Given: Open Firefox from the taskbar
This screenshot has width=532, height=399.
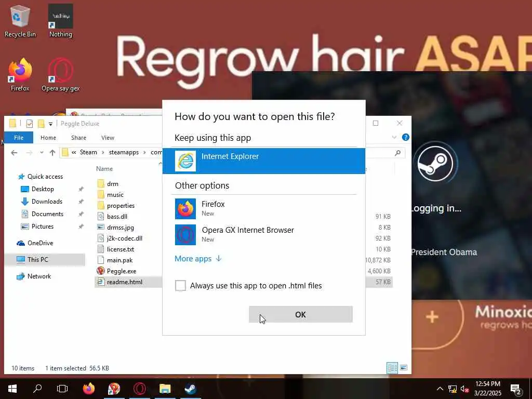Looking at the screenshot, I should pyautogui.click(x=88, y=389).
